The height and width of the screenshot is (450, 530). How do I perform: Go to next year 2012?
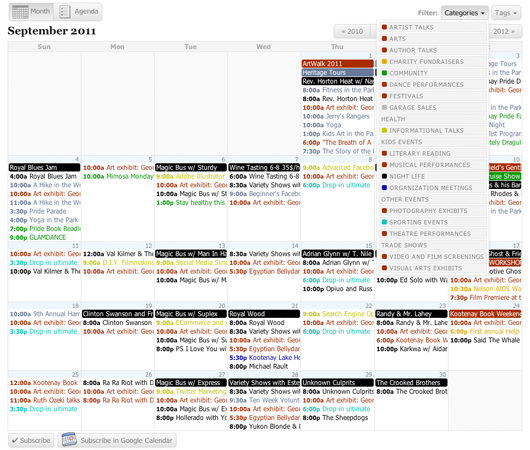coord(504,31)
